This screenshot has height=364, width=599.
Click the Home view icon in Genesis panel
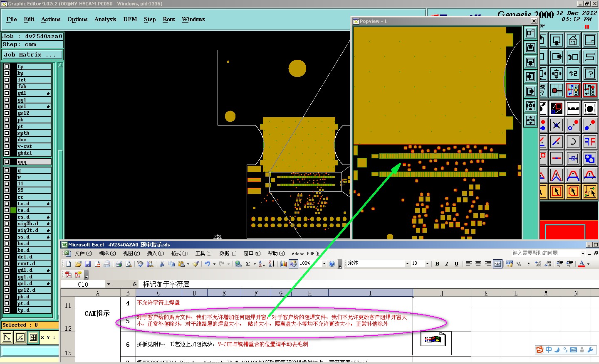pyautogui.click(x=573, y=40)
